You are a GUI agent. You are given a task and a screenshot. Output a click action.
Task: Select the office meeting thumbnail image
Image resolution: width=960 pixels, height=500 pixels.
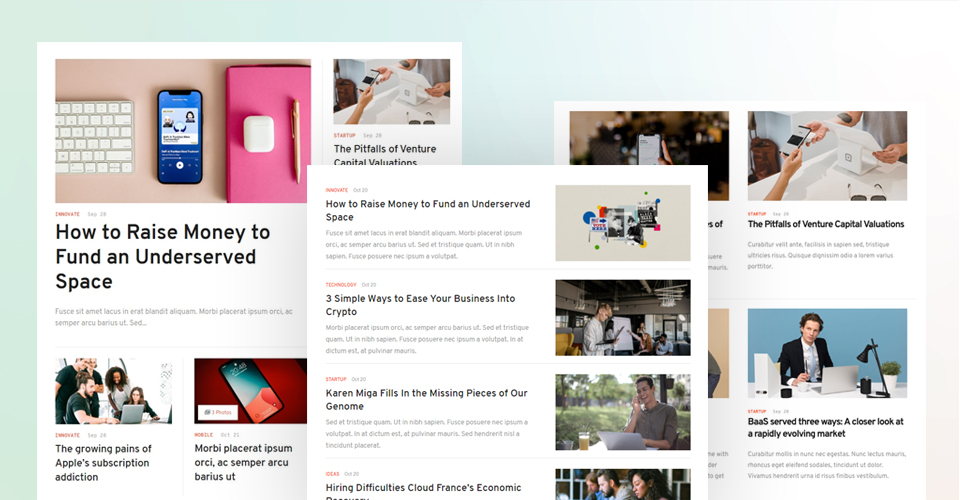pyautogui.click(x=623, y=318)
